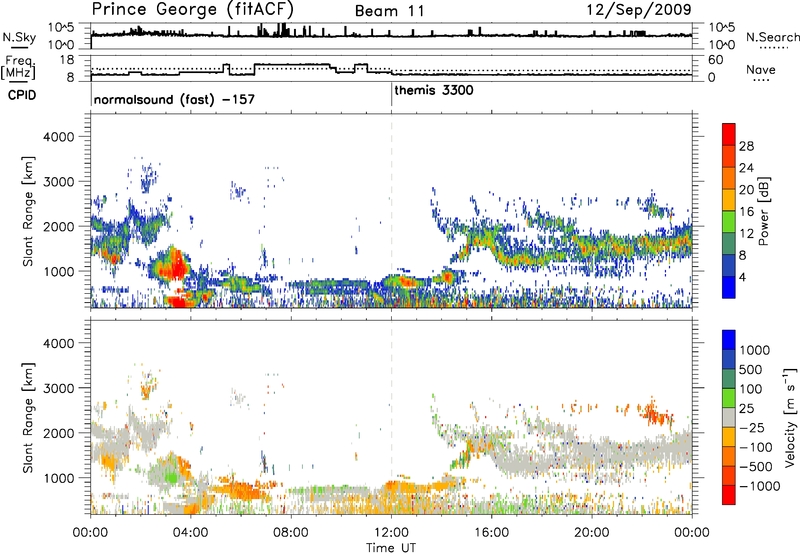Click the 'Power [dB]' colorbar label
Screen dimensions: 800x554
click(763, 211)
